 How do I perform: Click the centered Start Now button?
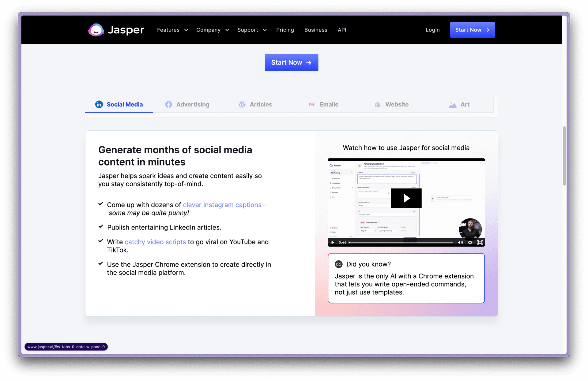click(x=291, y=62)
